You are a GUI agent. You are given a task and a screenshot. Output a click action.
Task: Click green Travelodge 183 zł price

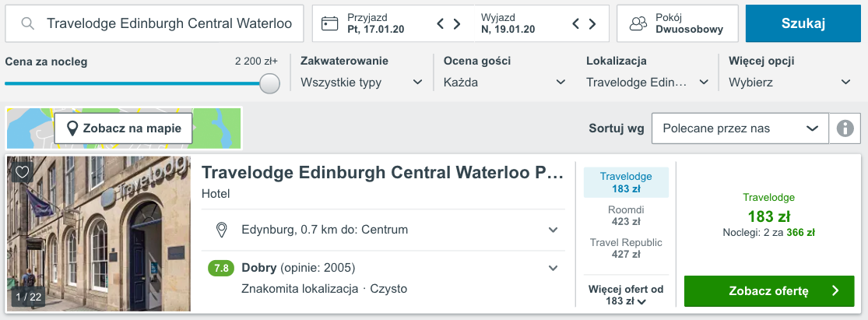(x=768, y=216)
